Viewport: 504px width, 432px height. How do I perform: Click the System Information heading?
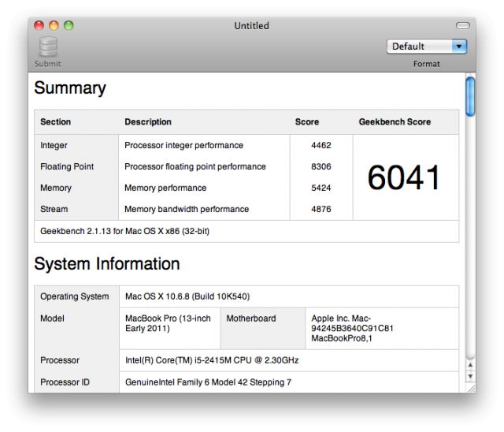pyautogui.click(x=107, y=264)
